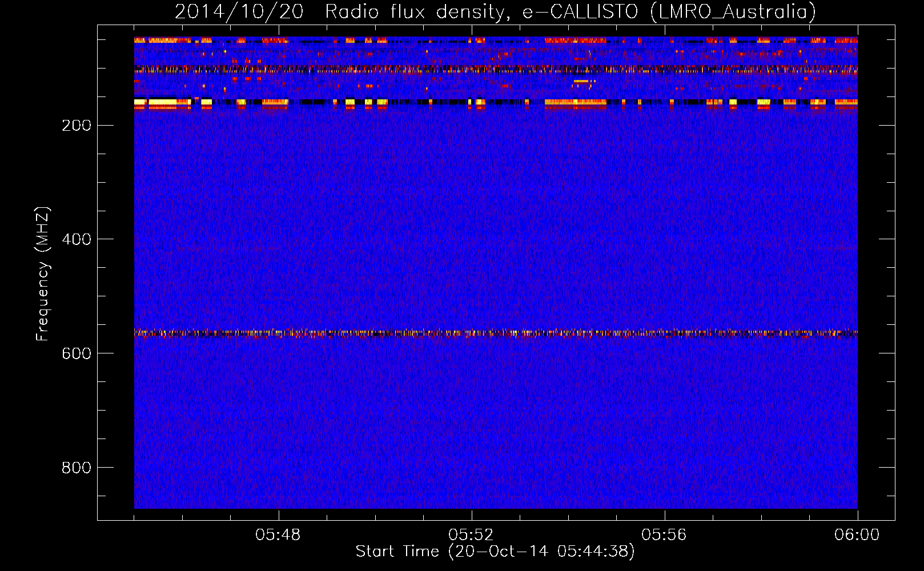Click the 05:48 time tick label

[x=278, y=535]
